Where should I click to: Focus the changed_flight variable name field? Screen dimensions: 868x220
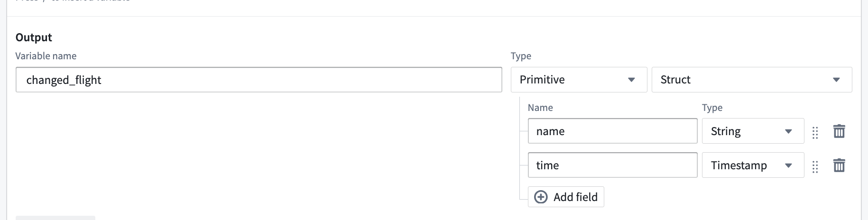point(259,80)
